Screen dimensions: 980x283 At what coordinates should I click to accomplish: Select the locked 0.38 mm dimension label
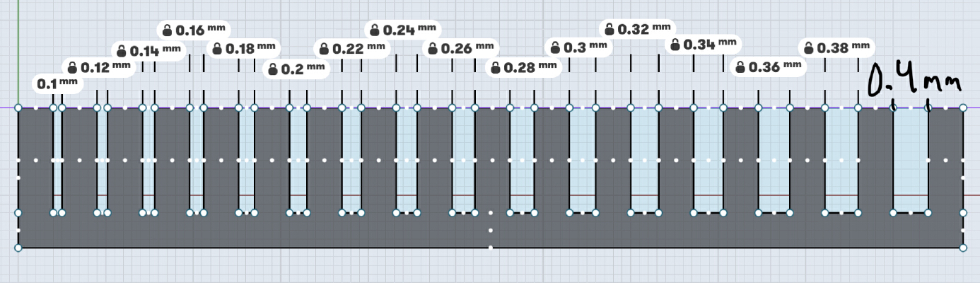(837, 47)
